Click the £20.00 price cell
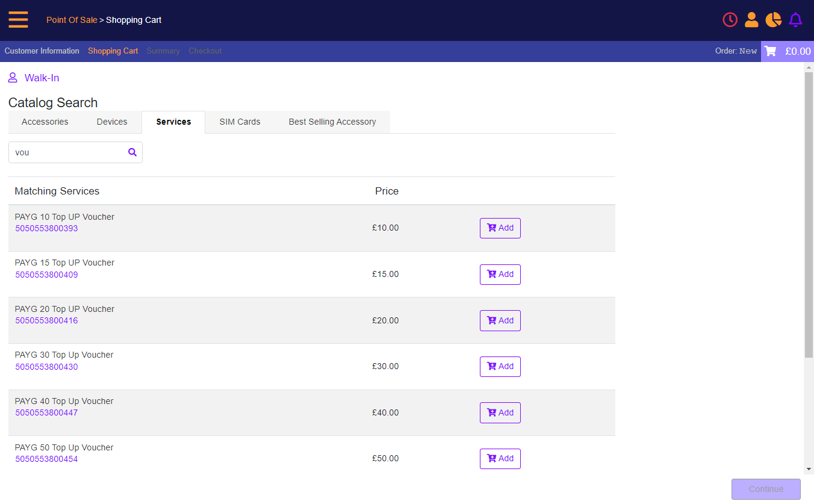 [385, 320]
